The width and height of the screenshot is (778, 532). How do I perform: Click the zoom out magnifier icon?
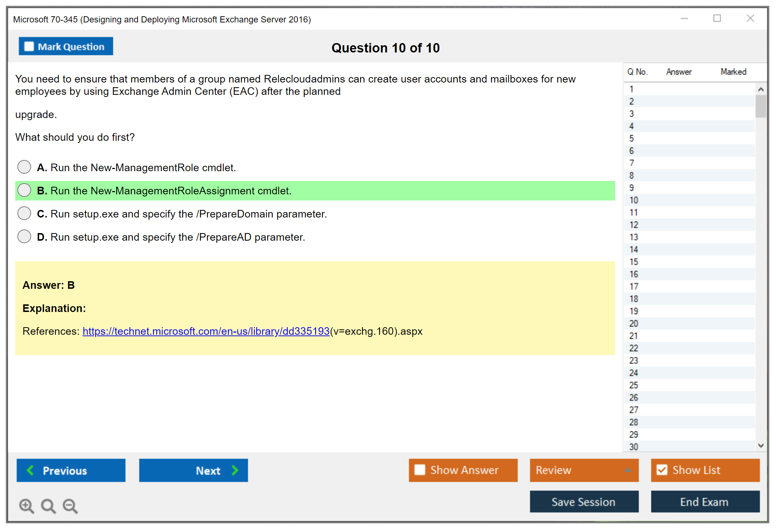pyautogui.click(x=70, y=505)
